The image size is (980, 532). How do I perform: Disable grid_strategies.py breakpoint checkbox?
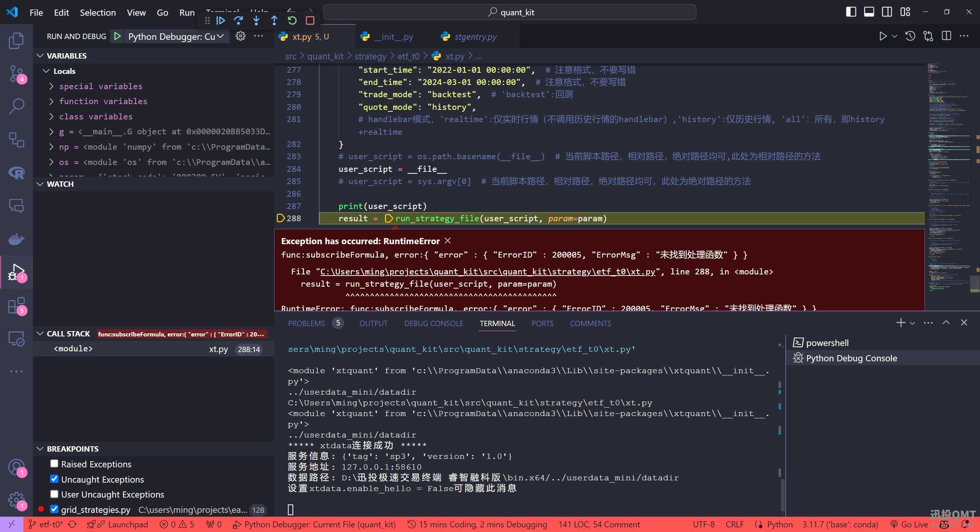coord(54,509)
